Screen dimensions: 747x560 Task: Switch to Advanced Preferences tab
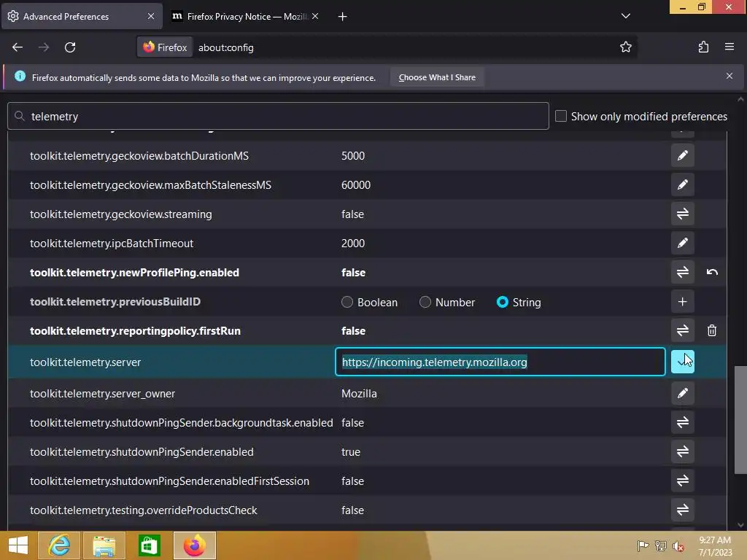pos(81,17)
